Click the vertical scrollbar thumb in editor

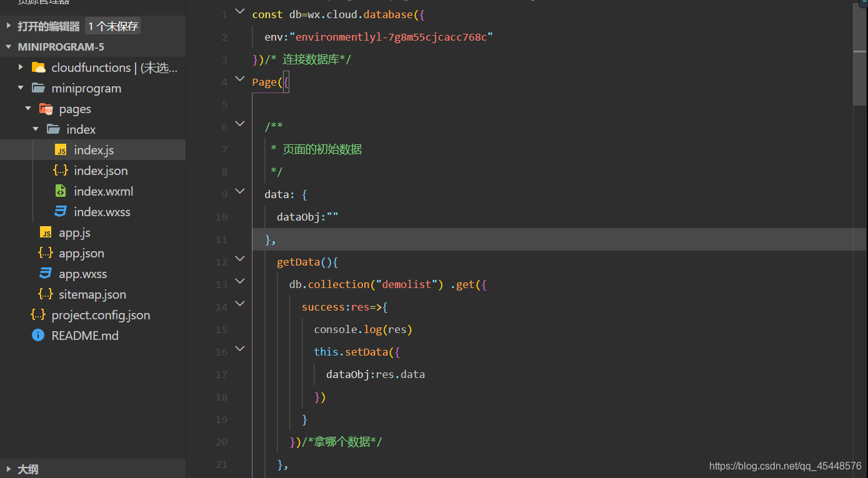[x=860, y=54]
